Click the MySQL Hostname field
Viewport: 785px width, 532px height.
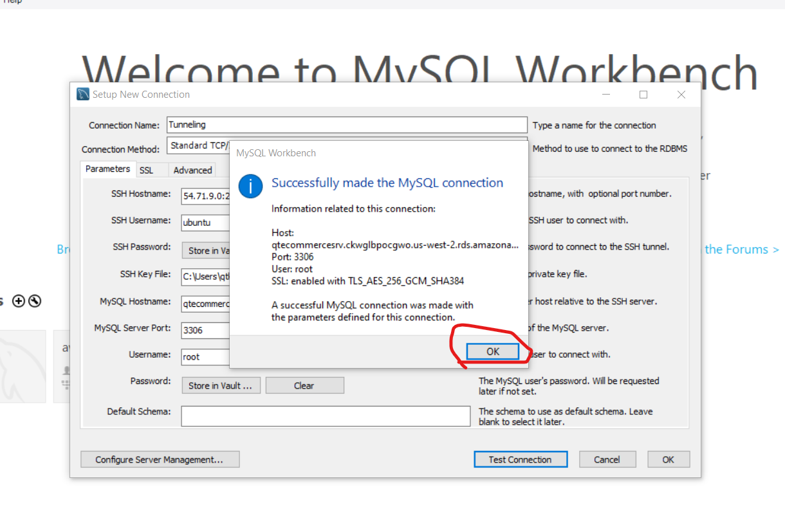click(206, 304)
